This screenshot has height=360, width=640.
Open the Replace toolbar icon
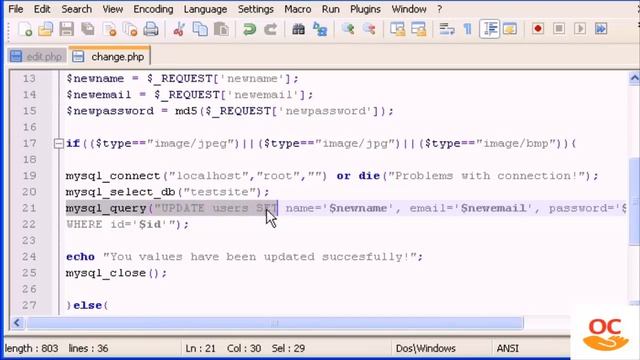320,29
